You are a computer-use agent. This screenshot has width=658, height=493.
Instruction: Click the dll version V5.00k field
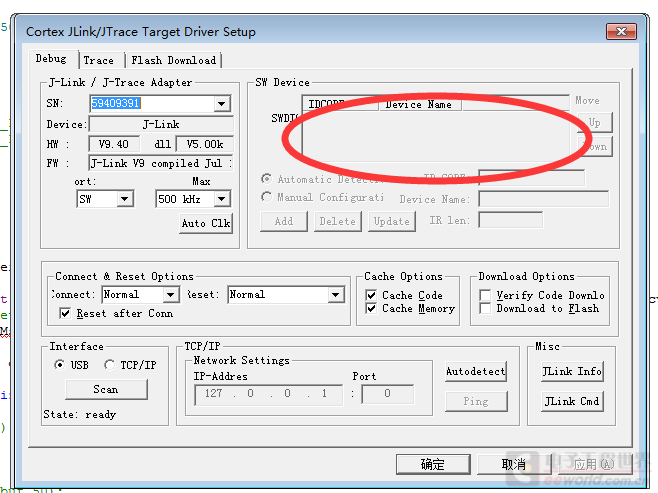(x=205, y=144)
